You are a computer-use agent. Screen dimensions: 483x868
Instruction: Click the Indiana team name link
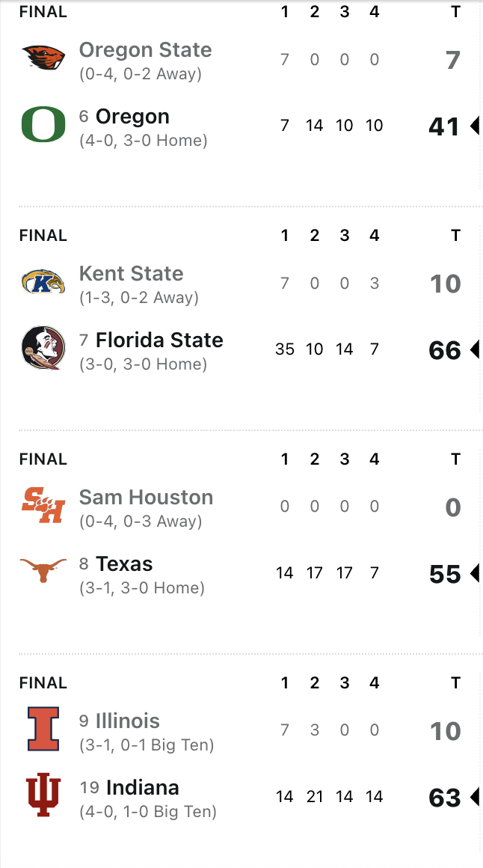143,788
